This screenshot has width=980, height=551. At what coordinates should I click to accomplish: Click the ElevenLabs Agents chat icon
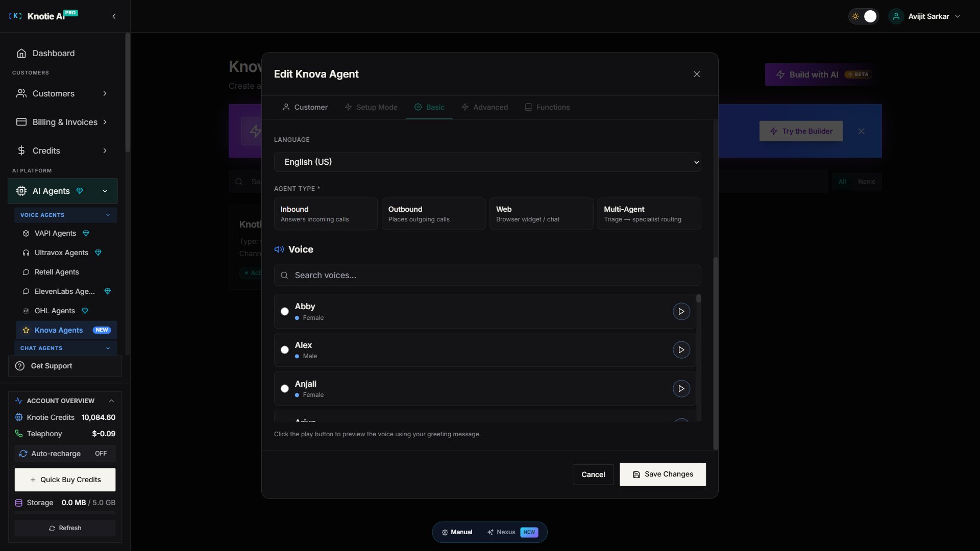tap(26, 291)
